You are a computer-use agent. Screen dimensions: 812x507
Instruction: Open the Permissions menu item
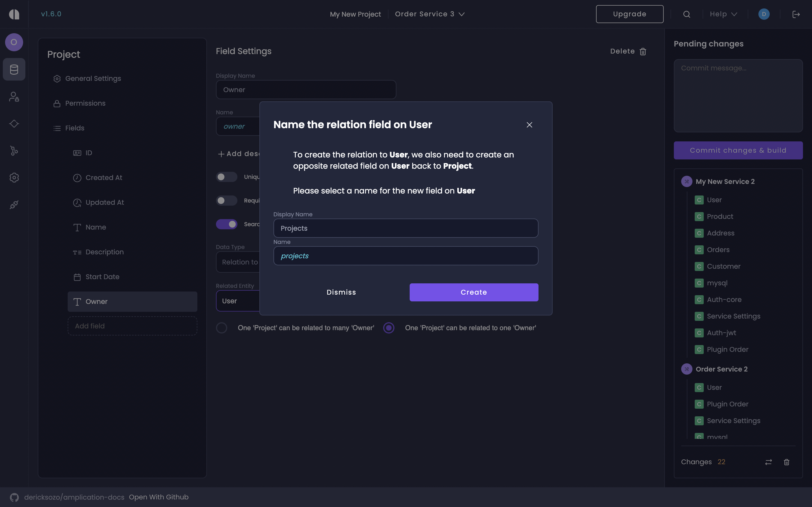85,103
